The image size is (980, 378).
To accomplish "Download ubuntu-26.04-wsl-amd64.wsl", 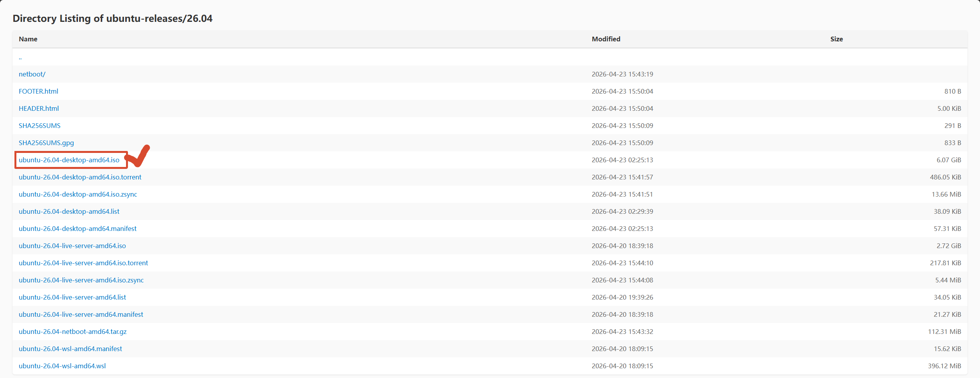I will [x=62, y=366].
